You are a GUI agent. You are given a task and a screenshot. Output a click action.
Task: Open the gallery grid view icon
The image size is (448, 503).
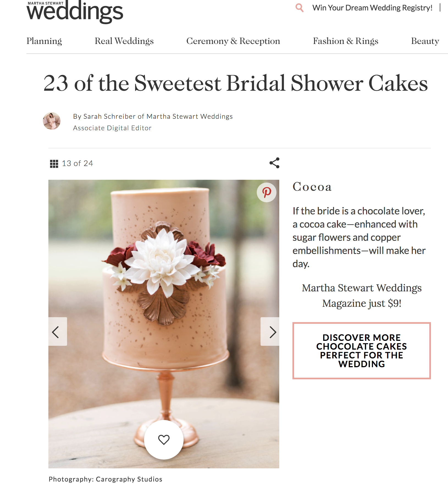[x=54, y=164]
